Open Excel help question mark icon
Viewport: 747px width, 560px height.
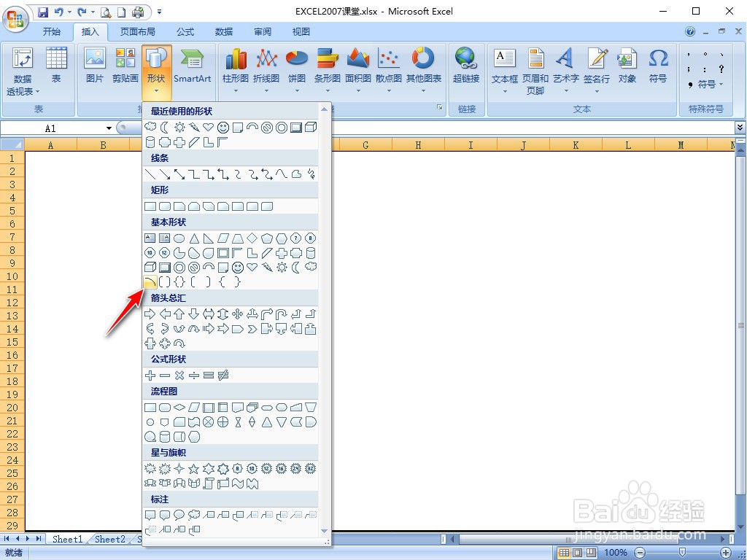click(690, 31)
